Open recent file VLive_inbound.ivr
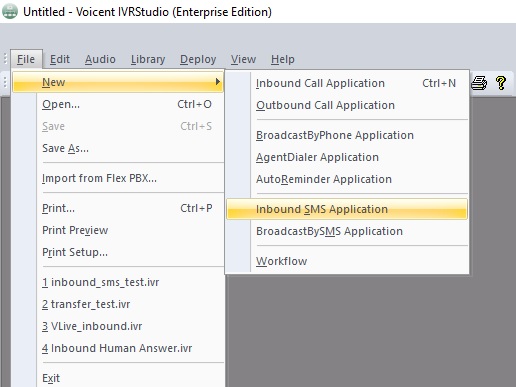 [118, 326]
